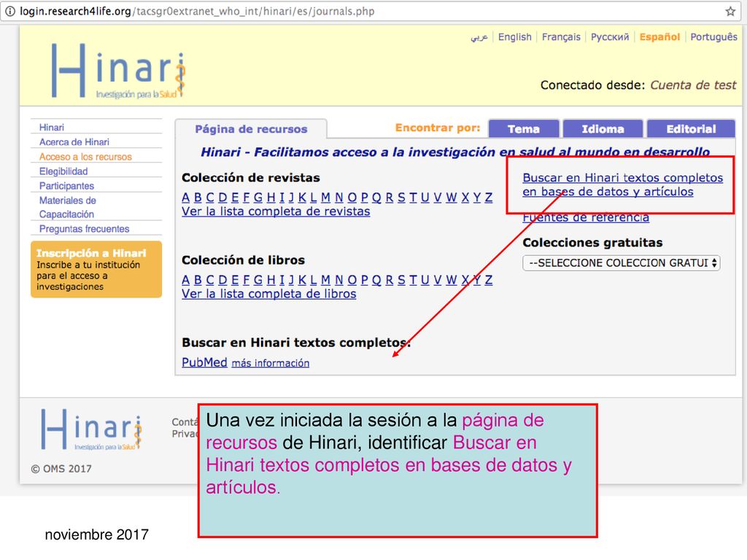Open Preguntas frecuentes in sidebar
Screen dimensions: 747x560
coord(84,229)
